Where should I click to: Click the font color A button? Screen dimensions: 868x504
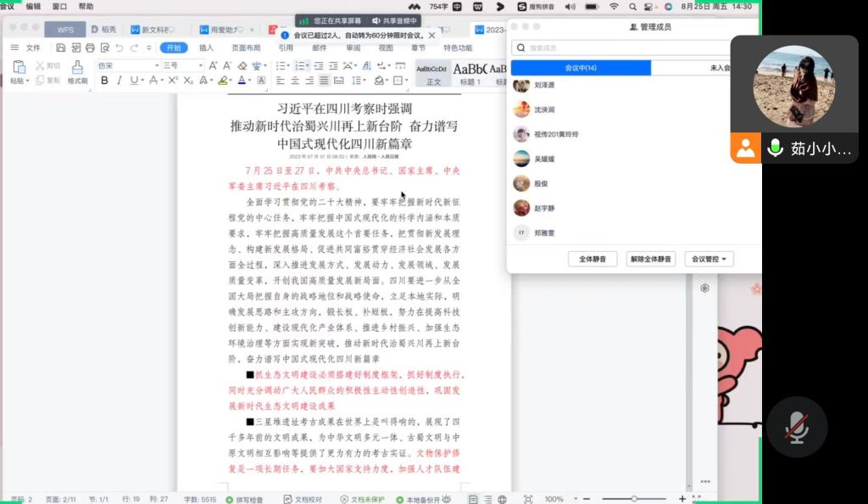[242, 81]
